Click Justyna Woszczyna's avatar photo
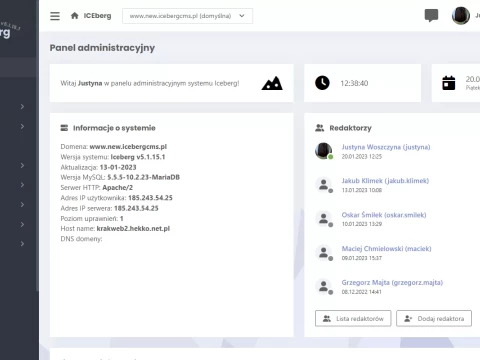Image resolution: width=480 pixels, height=360 pixels. point(323,150)
